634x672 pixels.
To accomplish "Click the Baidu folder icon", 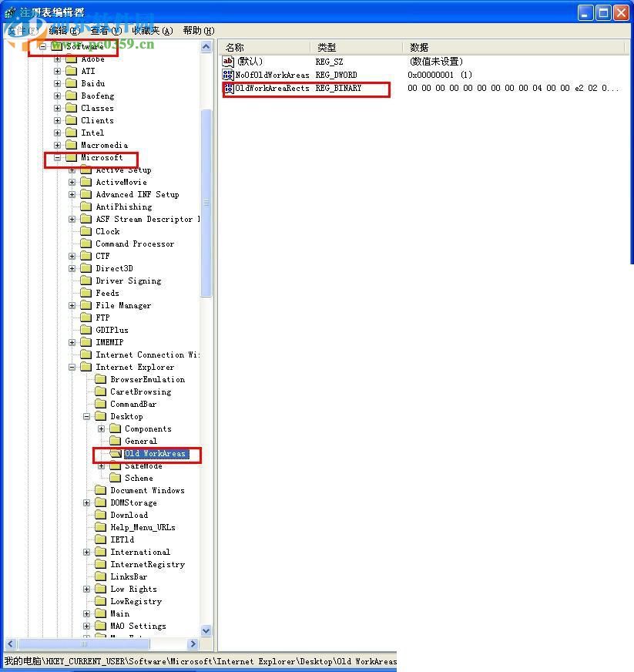I will click(72, 83).
